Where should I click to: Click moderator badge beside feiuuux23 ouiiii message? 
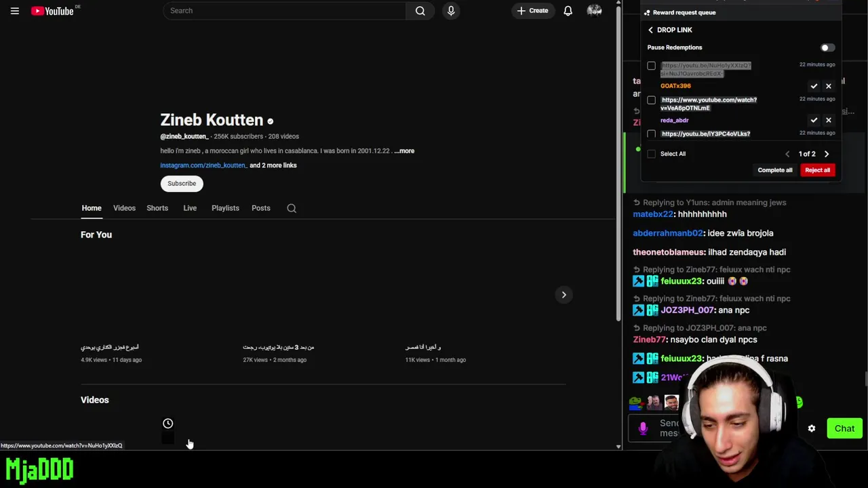coord(639,281)
